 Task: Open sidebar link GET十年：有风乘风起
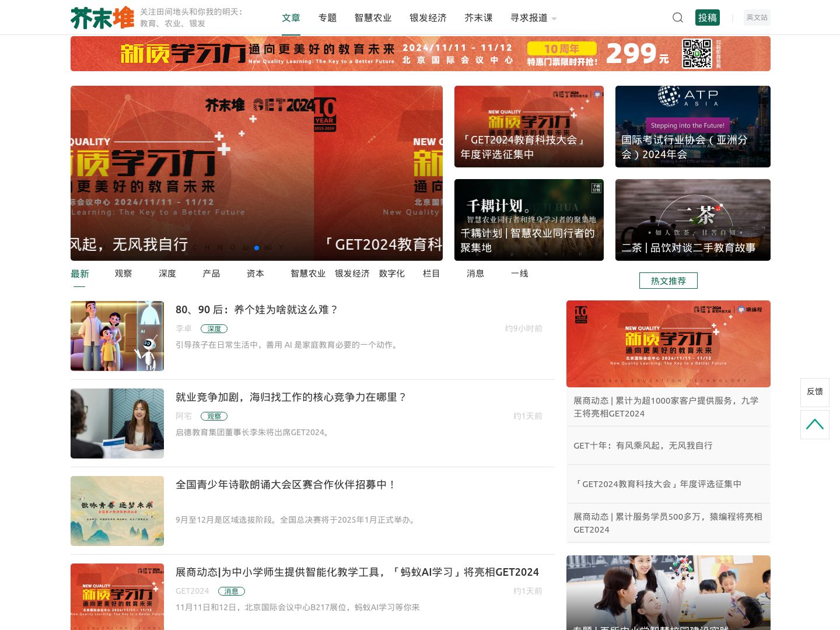pyautogui.click(x=643, y=446)
